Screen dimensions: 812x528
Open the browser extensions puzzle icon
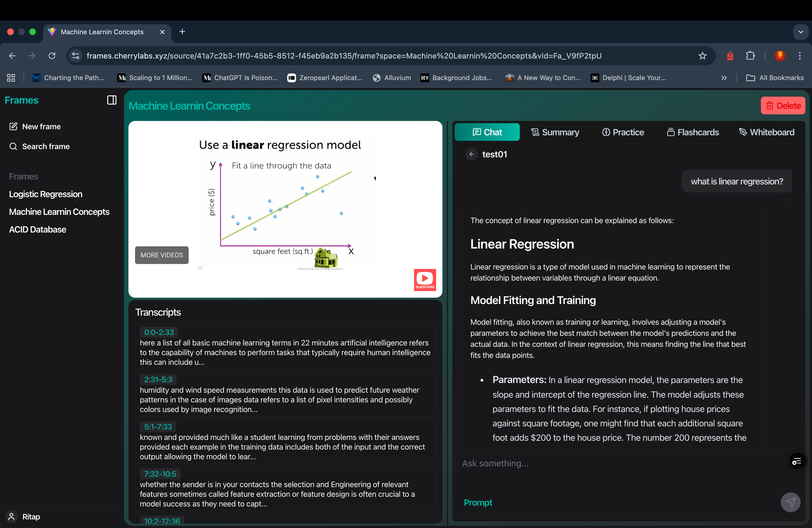tap(750, 56)
